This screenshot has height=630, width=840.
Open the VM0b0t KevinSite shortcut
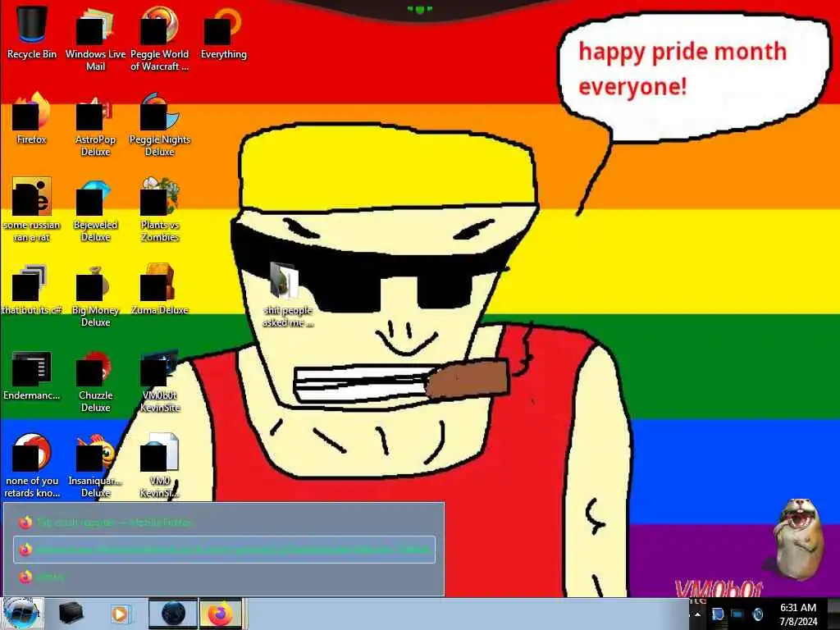pyautogui.click(x=160, y=381)
